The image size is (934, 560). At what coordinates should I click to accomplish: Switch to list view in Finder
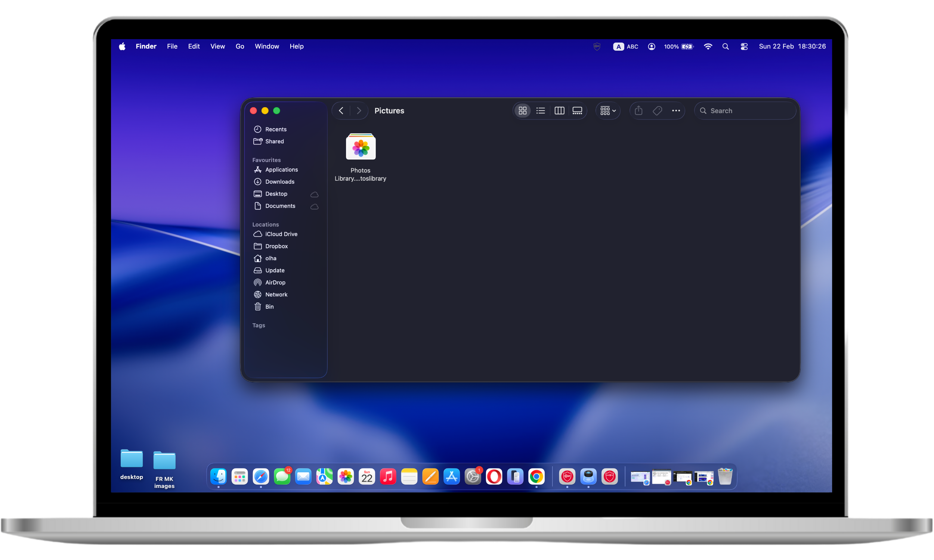541,111
